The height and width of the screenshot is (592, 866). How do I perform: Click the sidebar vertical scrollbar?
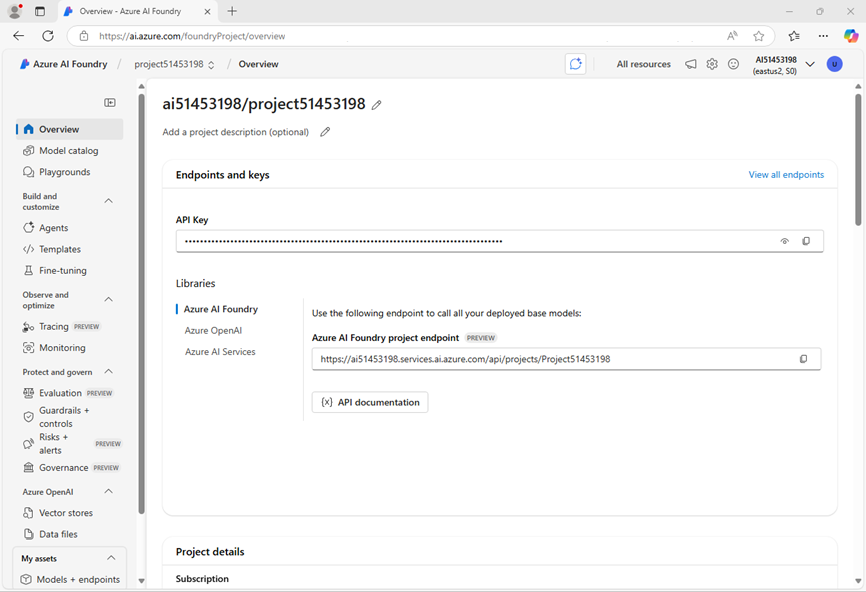[x=141, y=304]
